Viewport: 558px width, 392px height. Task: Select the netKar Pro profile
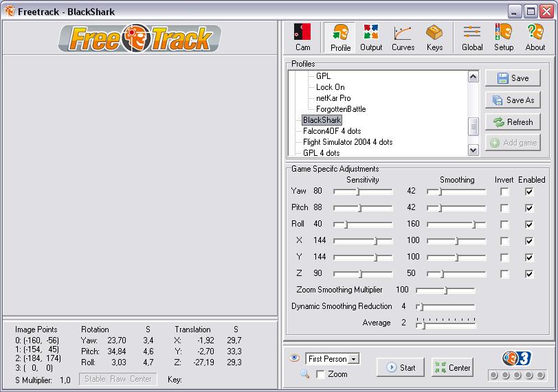[333, 98]
